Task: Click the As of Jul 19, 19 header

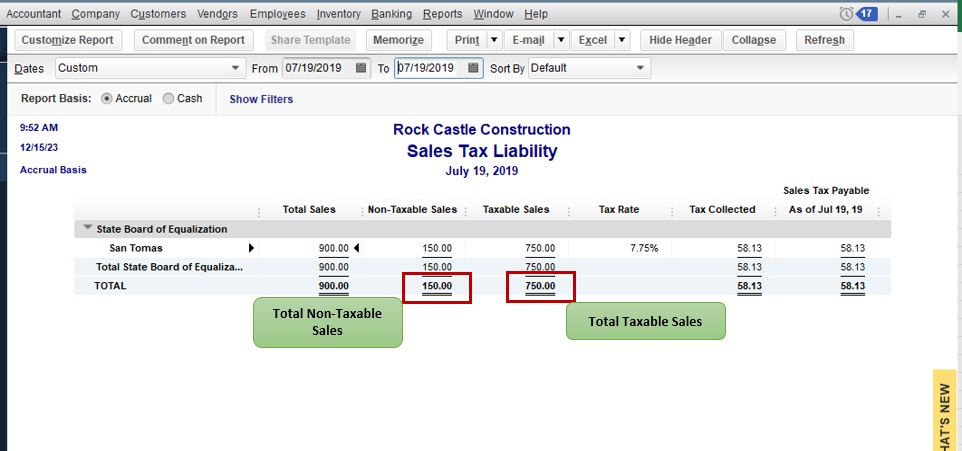Action: pos(826,210)
